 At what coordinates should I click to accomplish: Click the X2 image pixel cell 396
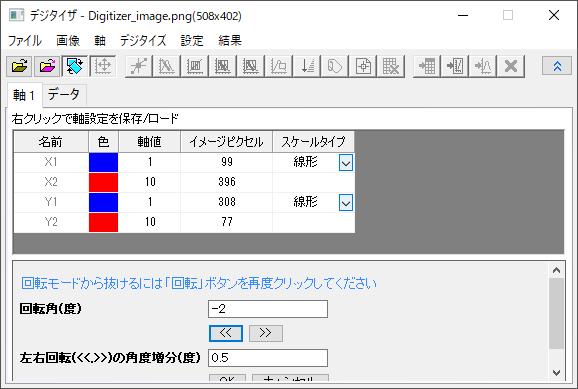click(226, 183)
